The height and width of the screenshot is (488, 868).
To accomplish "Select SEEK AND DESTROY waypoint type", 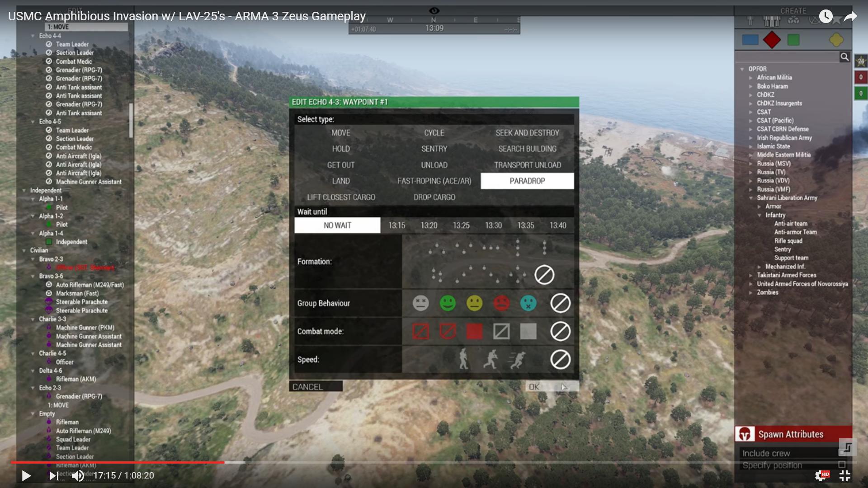I will (527, 133).
